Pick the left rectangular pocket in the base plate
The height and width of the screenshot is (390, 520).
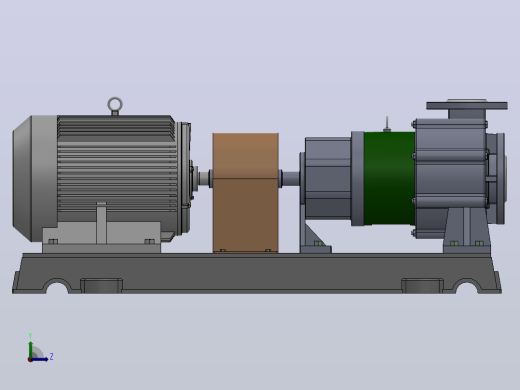pyautogui.click(x=102, y=286)
